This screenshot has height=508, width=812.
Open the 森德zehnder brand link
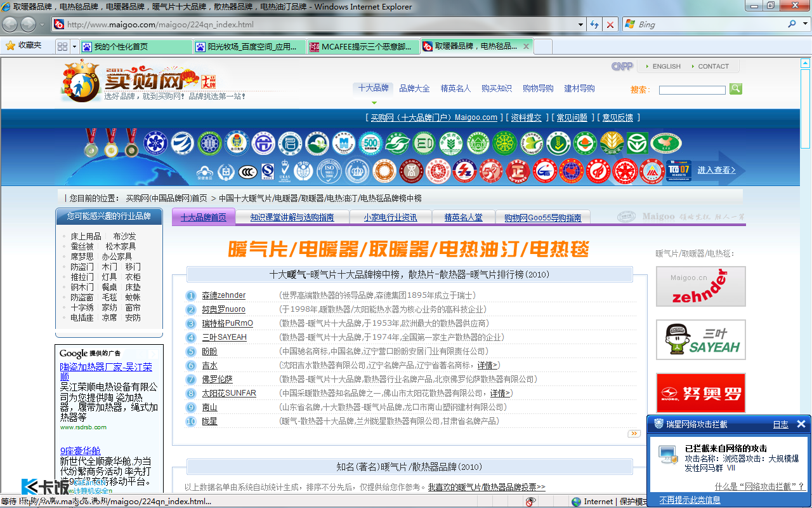point(224,295)
